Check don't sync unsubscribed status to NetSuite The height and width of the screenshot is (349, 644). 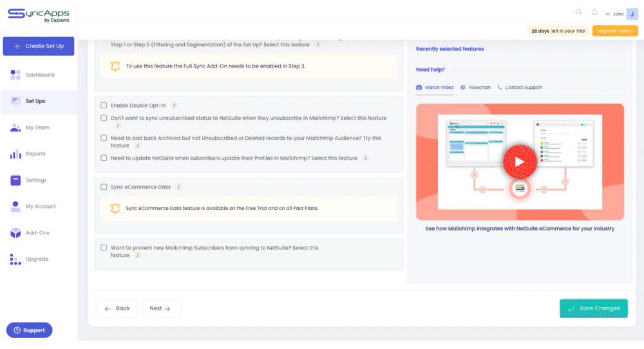[104, 118]
